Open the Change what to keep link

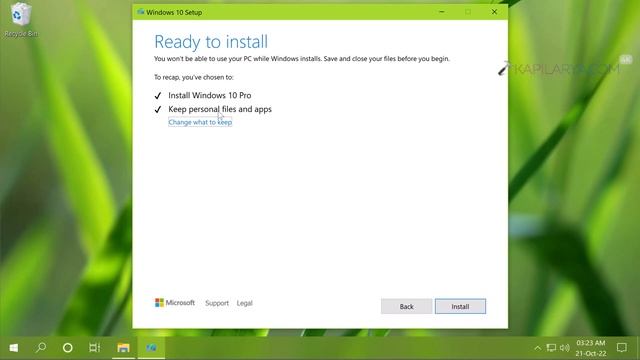(200, 122)
